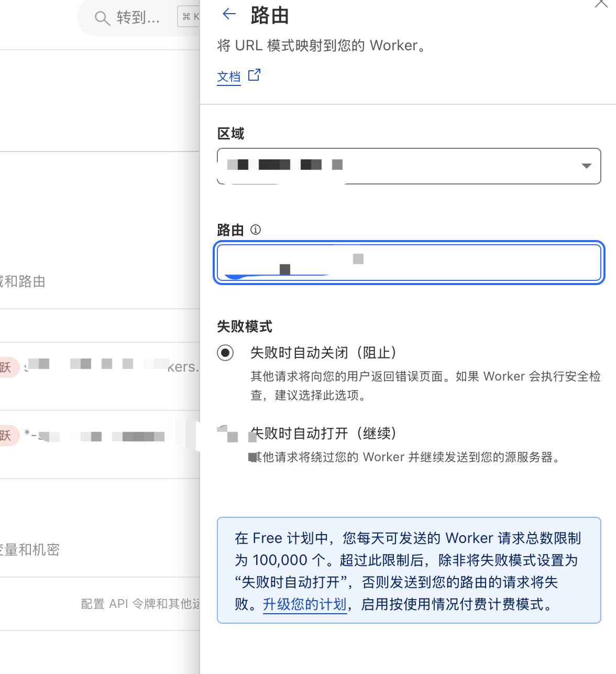Close the 路由 side panel
Viewport: 616px width, 674px height.
[x=601, y=3]
